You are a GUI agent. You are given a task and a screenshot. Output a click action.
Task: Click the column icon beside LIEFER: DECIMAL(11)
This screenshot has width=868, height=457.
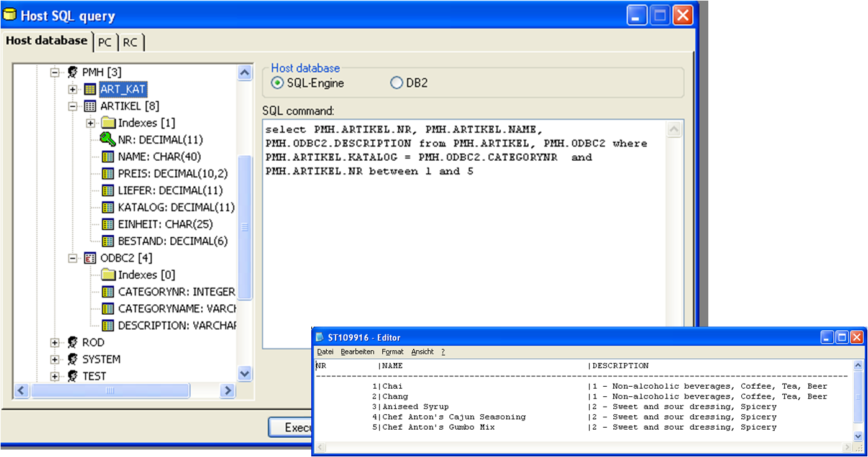[107, 190]
